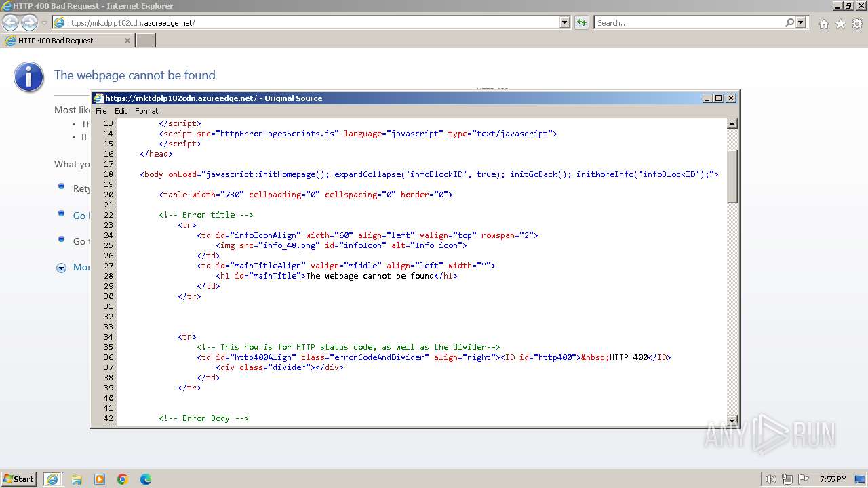Click the network tray icon
Image resolution: width=868 pixels, height=488 pixels.
click(787, 479)
